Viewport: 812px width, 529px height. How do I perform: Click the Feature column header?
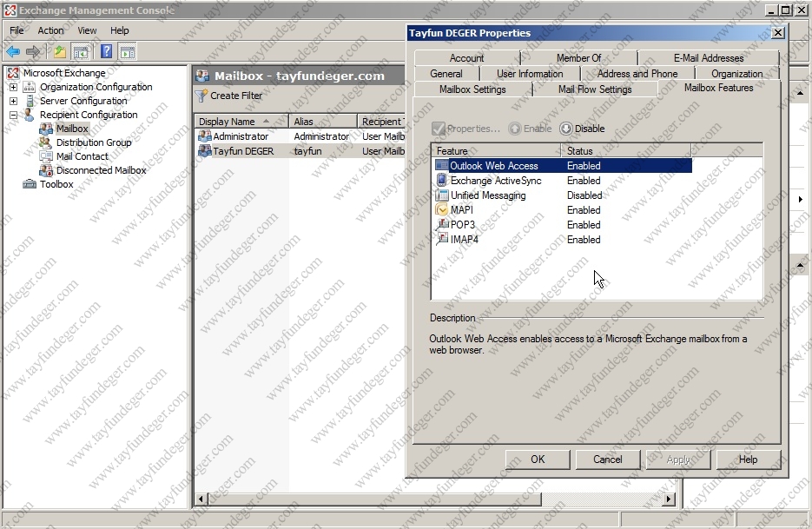click(497, 151)
